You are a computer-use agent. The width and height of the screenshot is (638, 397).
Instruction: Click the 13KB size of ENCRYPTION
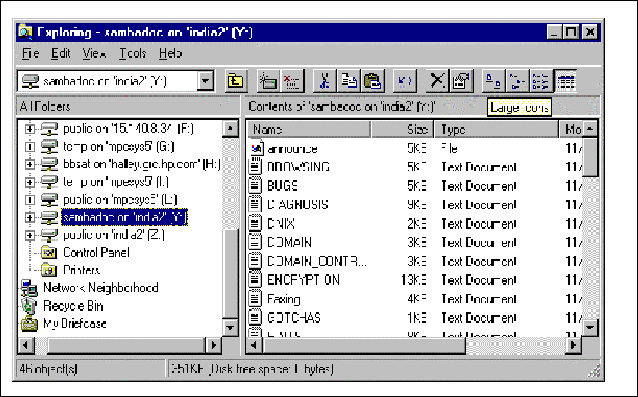click(x=414, y=280)
